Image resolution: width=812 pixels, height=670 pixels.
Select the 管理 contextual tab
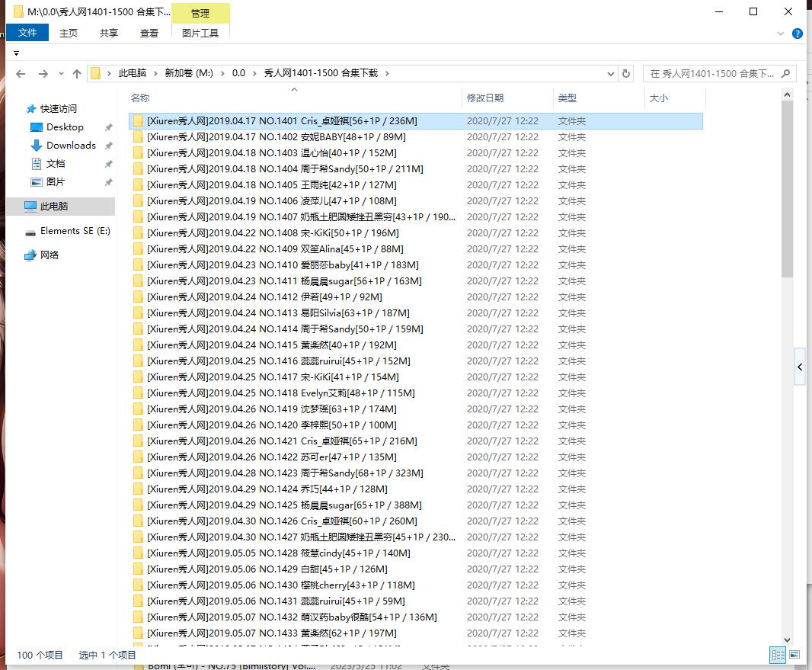pos(200,14)
